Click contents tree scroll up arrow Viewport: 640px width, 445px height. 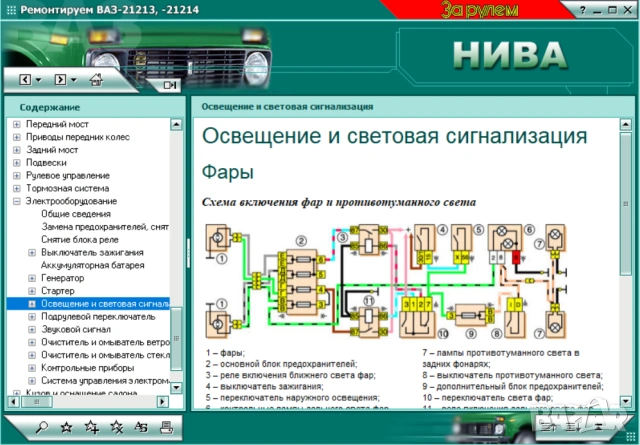click(x=176, y=124)
